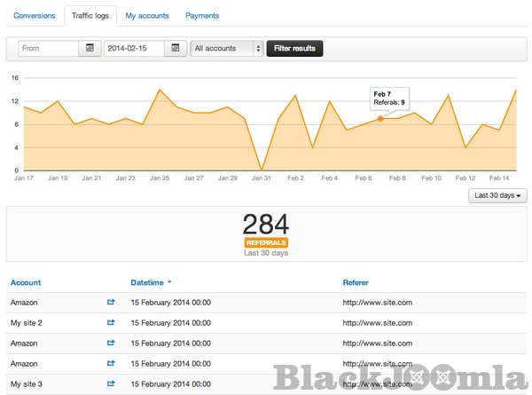Sort table by Account column
This screenshot has height=395, width=532.
pos(25,282)
